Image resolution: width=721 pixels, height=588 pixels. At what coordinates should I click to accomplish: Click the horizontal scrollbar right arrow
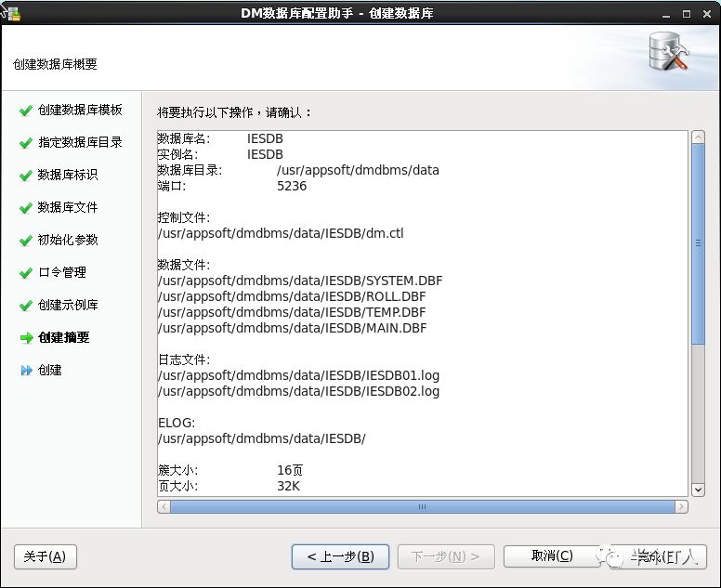[x=681, y=506]
